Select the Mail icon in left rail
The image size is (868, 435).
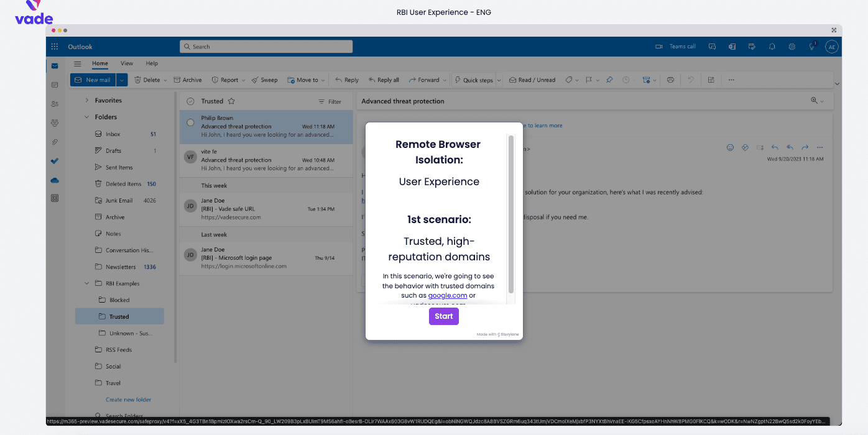(x=55, y=66)
